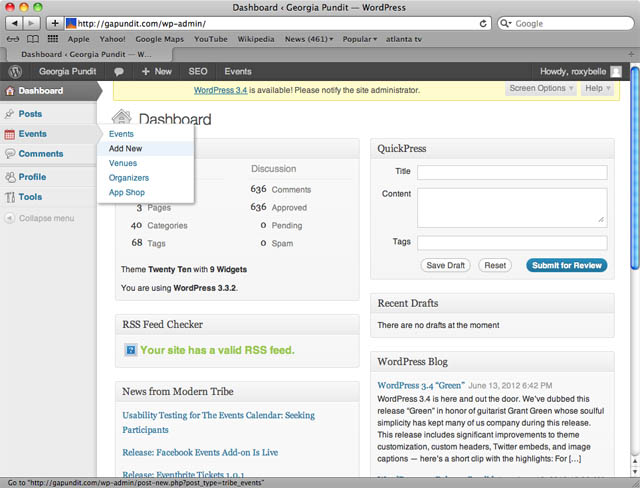Click the Posts pushpin icon

coord(10,114)
